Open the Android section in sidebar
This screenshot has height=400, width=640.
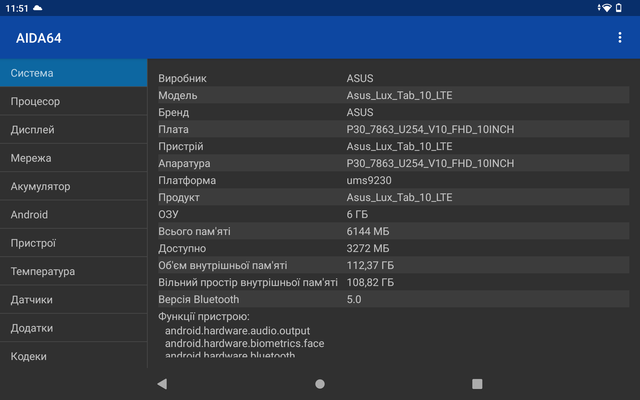[x=73, y=215]
